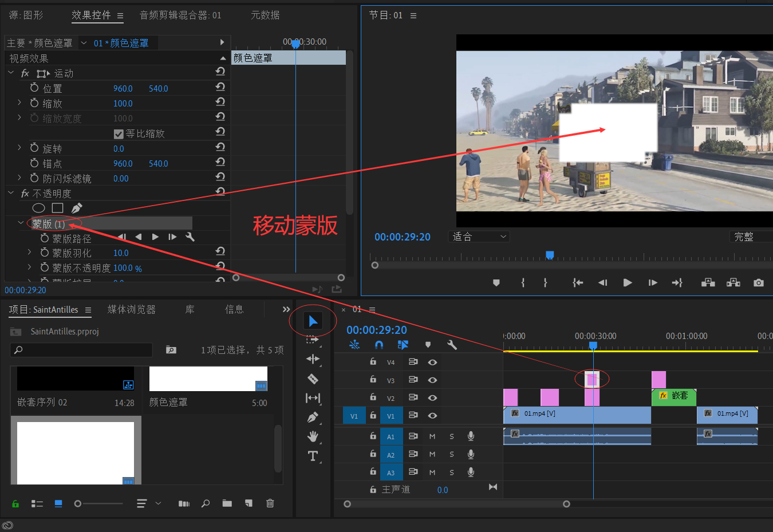Go to In point
Viewport: 773px width, 532px height.
click(578, 283)
